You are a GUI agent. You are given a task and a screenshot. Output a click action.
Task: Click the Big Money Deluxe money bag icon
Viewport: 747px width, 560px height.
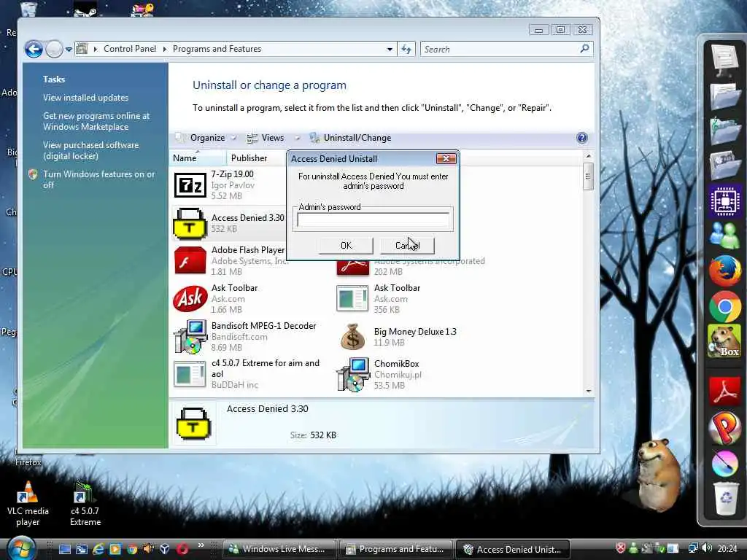[x=352, y=337]
